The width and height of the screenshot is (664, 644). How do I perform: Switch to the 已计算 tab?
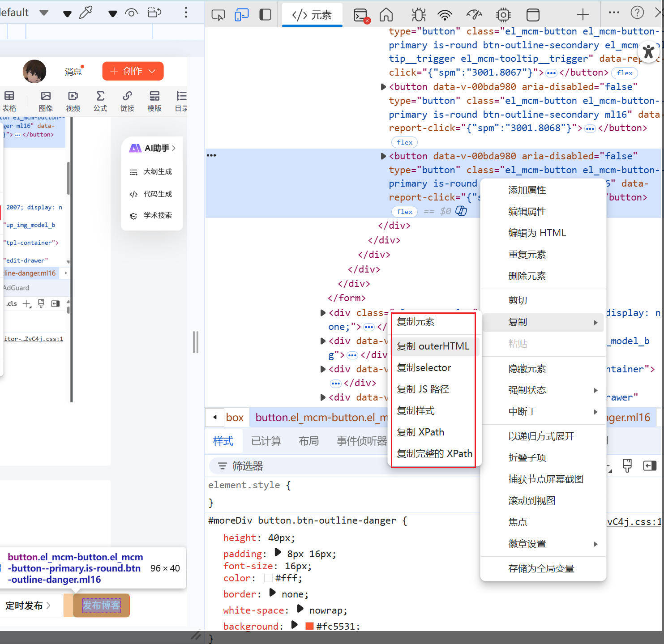click(x=266, y=441)
